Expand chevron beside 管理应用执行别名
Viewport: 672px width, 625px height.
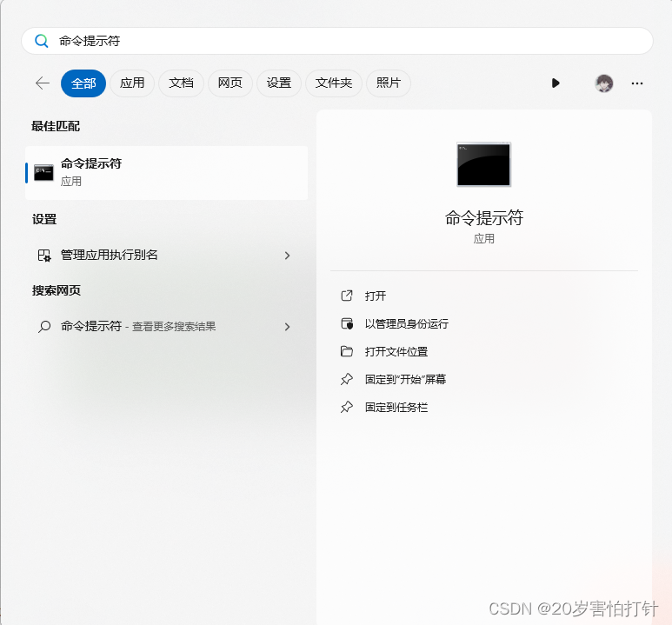click(x=287, y=256)
